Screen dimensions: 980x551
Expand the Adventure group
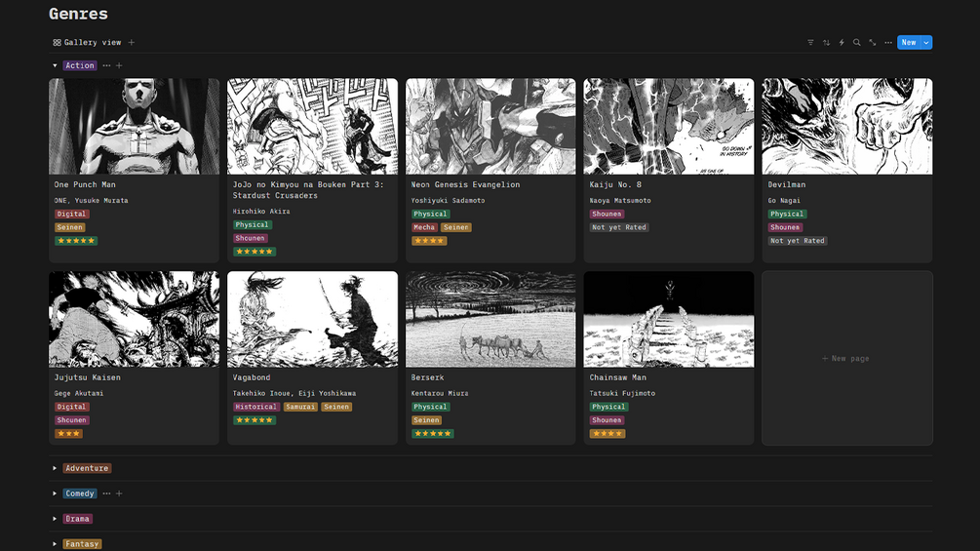pos(55,468)
